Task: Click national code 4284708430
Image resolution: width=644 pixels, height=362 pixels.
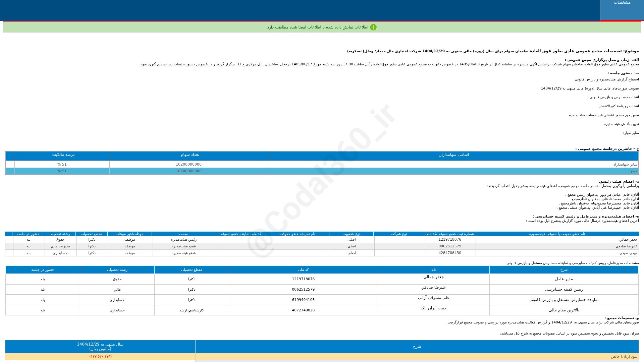Action: tap(450, 253)
